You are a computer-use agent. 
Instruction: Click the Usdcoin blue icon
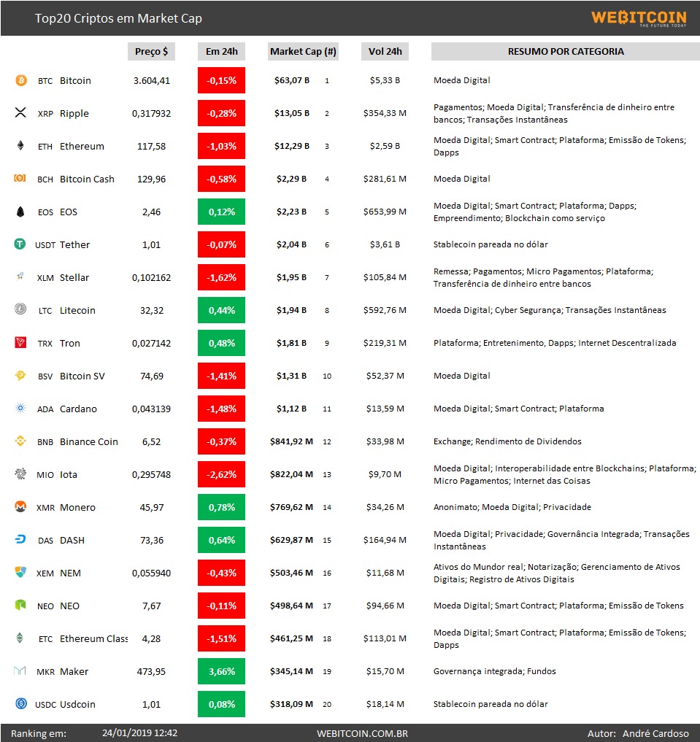click(21, 703)
